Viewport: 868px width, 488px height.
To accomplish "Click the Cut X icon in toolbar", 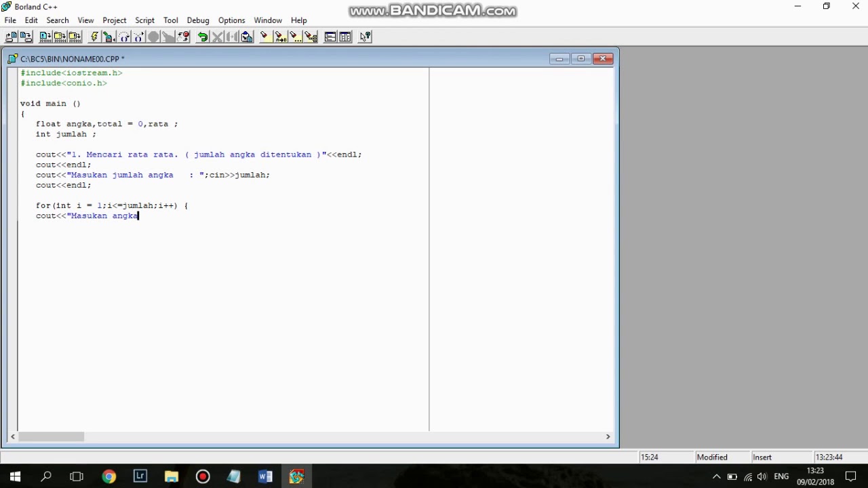I will [x=217, y=37].
